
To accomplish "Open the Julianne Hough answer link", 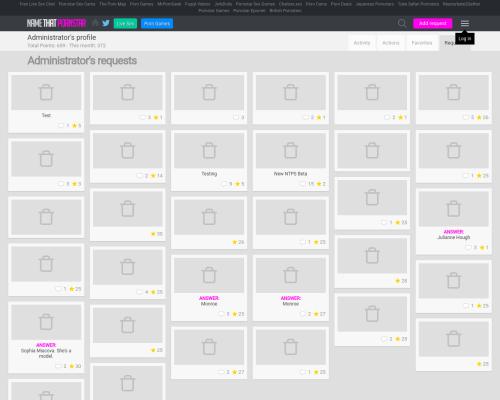I will (x=454, y=237).
